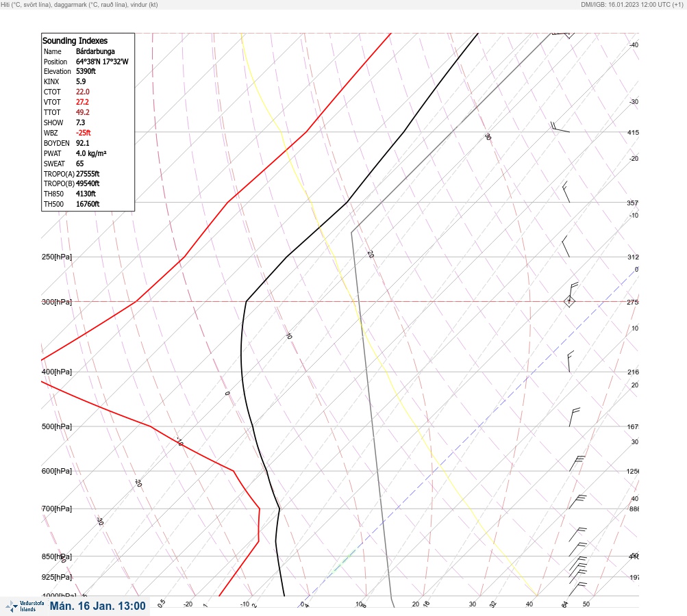Click the DMI/IGB 16.01.2023 12:00 UTC header

(x=632, y=4)
